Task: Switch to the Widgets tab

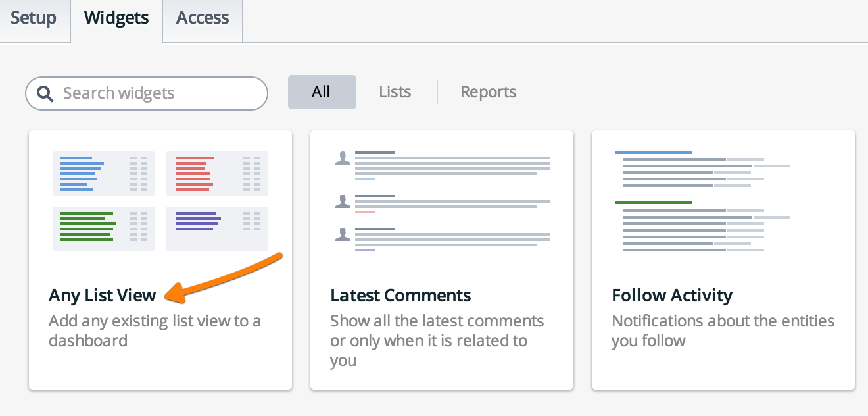Action: click(115, 18)
